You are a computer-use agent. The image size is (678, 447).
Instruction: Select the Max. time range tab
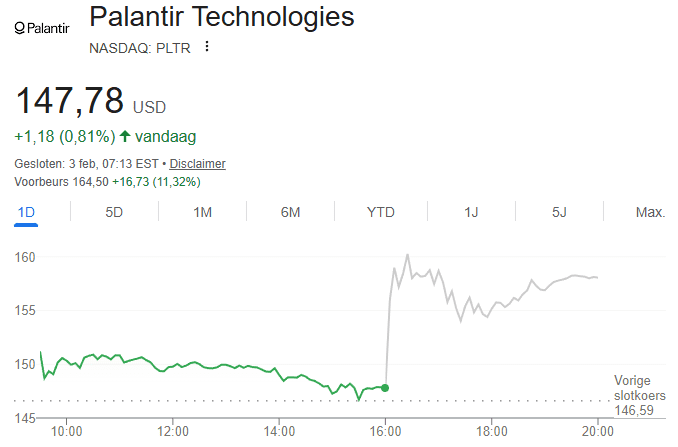pos(650,212)
